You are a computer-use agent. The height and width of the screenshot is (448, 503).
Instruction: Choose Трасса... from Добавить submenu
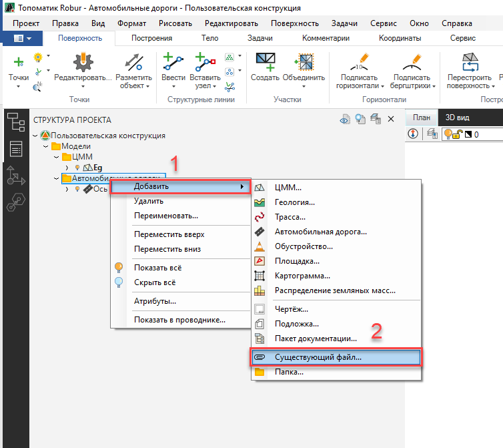tap(336, 217)
